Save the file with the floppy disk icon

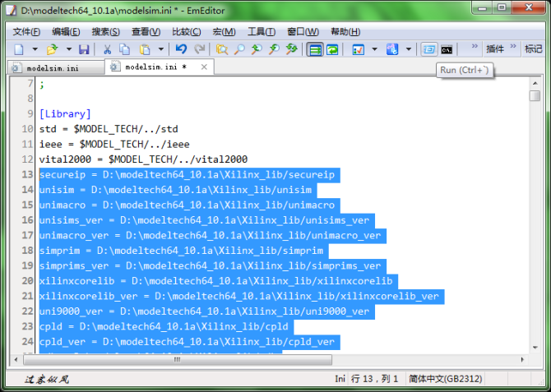tap(84, 49)
